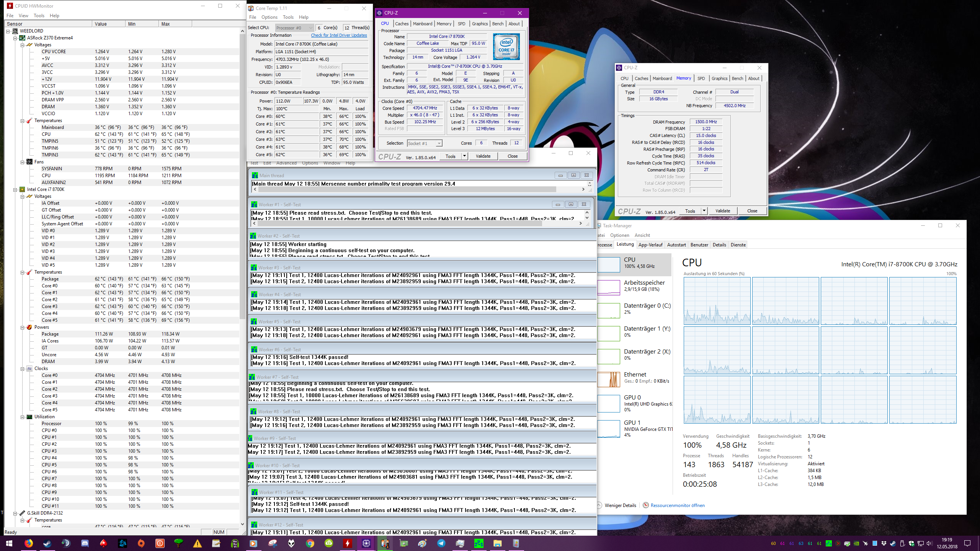The image size is (980, 551).
Task: Click the Prime95 taskbar icon
Action: pyautogui.click(x=479, y=543)
